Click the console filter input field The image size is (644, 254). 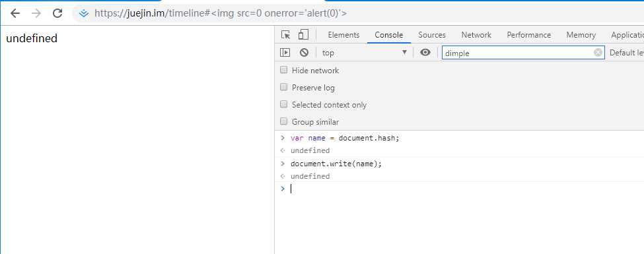(519, 53)
